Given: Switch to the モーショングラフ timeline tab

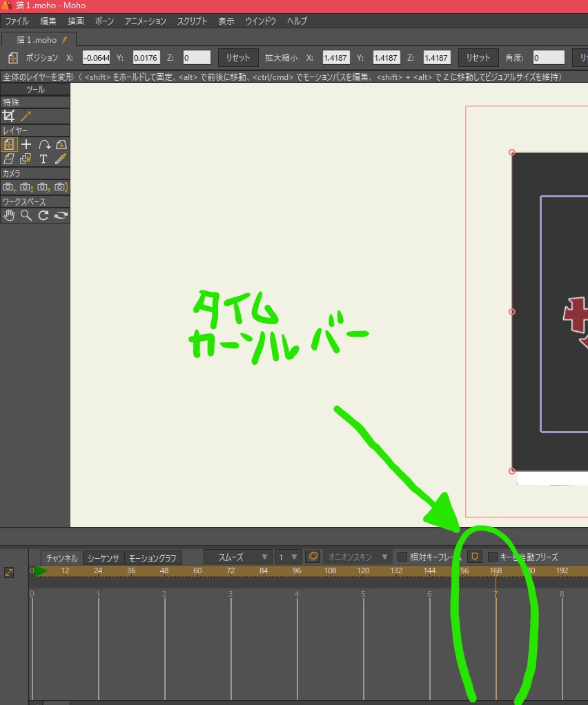Looking at the screenshot, I should pyautogui.click(x=153, y=558).
